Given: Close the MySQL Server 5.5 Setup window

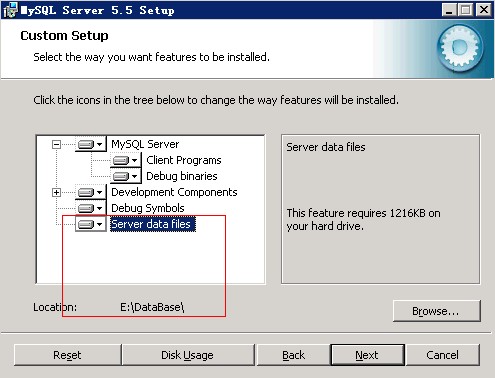Looking at the screenshot, I should pos(484,10).
